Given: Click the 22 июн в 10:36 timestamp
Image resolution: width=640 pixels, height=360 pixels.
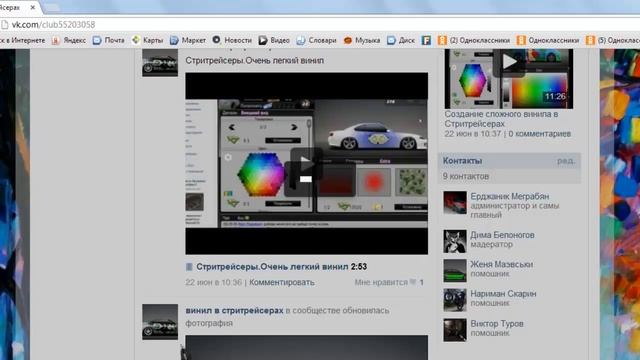Looking at the screenshot, I should click(x=213, y=282).
